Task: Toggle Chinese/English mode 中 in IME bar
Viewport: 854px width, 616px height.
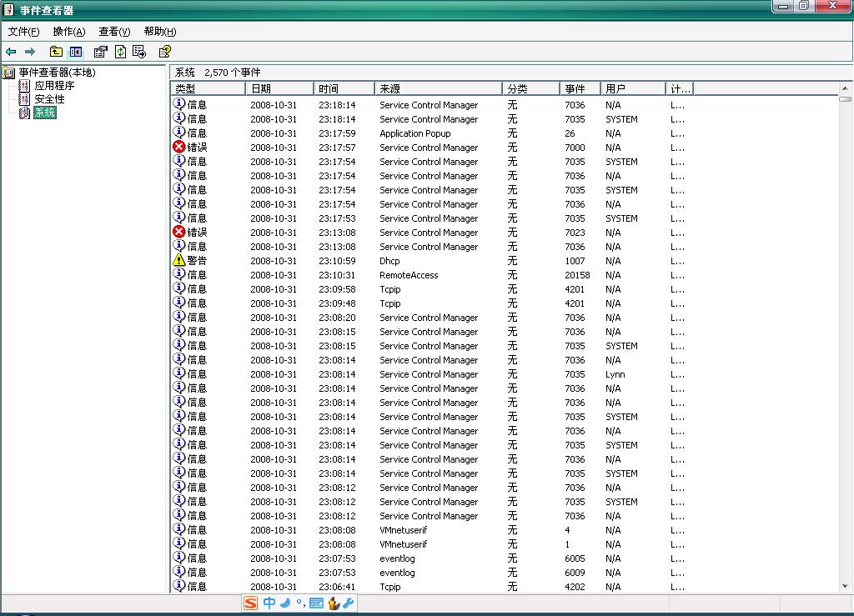Action: (x=269, y=603)
